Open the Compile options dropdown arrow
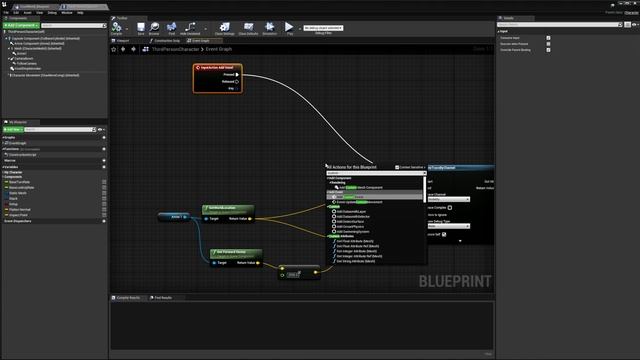This screenshot has width=640, height=360. click(x=127, y=29)
